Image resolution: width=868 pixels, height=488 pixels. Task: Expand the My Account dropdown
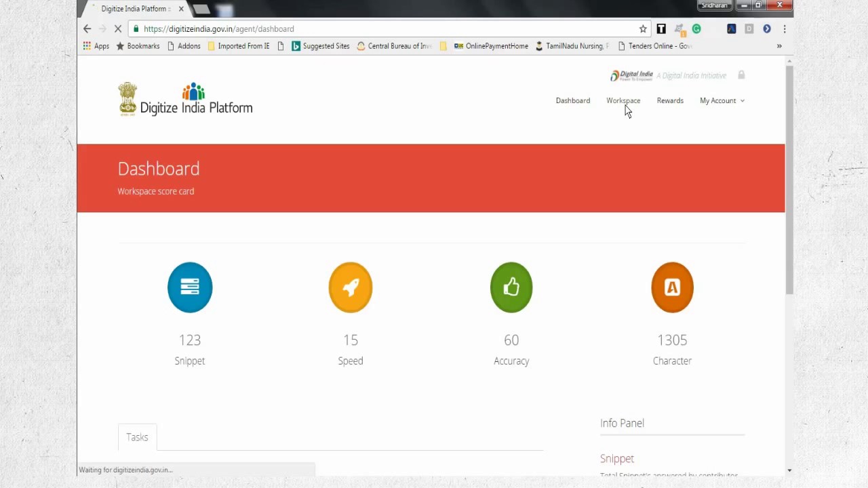(722, 100)
